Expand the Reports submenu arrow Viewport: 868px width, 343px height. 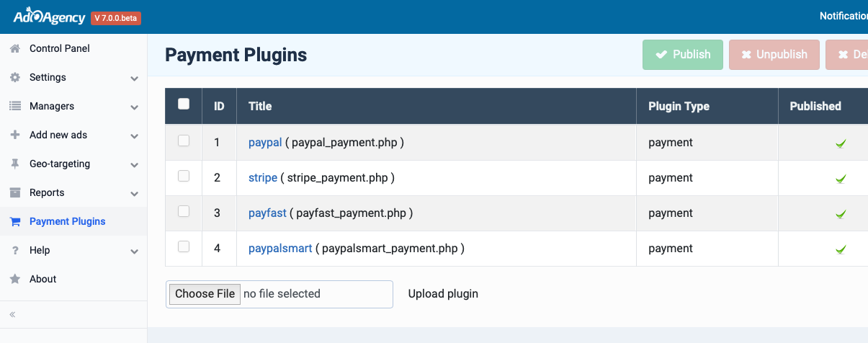[134, 193]
